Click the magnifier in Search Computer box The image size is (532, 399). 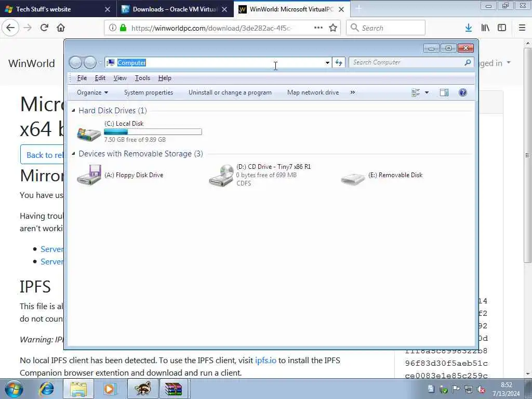point(468,62)
